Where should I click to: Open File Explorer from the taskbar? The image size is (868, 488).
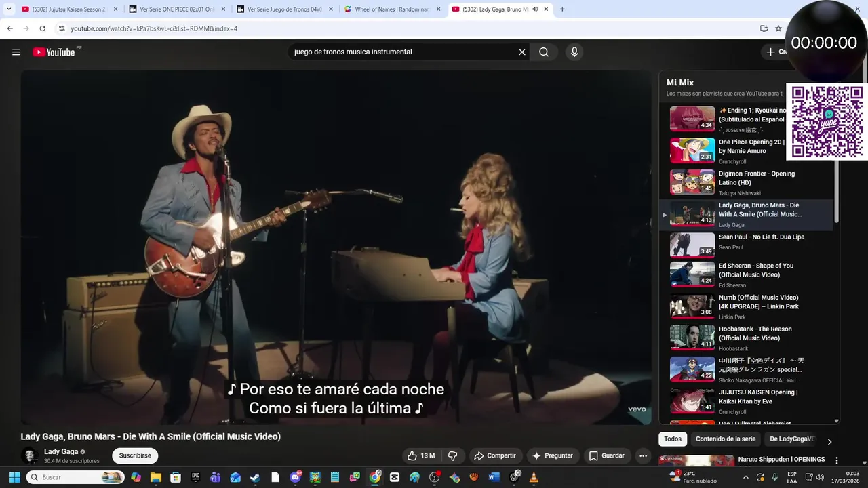(x=156, y=477)
